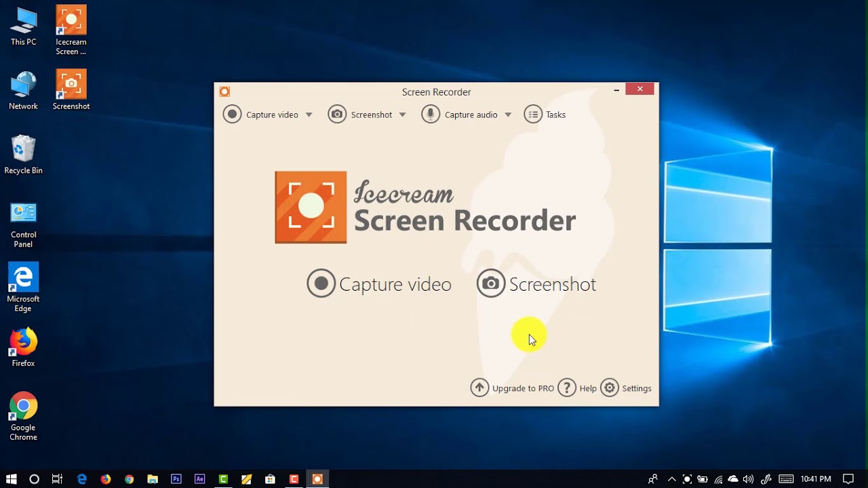Viewport: 868px width, 488px height.
Task: Click the red C app on taskbar
Action: click(x=294, y=479)
